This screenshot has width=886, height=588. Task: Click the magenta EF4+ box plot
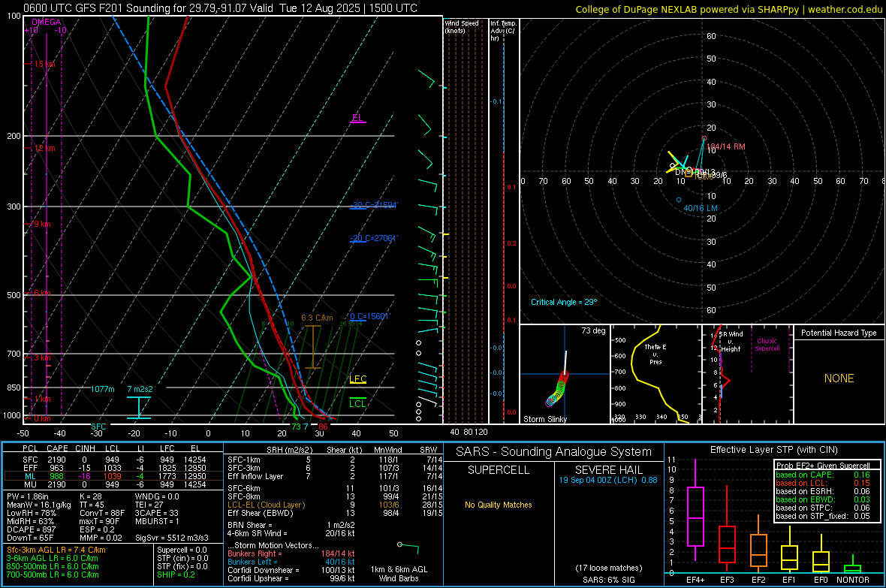695,516
